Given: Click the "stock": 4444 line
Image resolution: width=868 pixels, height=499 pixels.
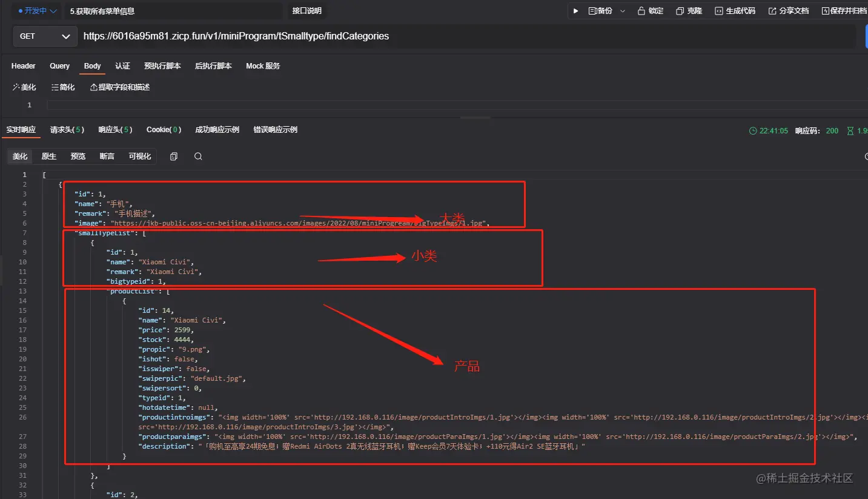Looking at the screenshot, I should [166, 340].
